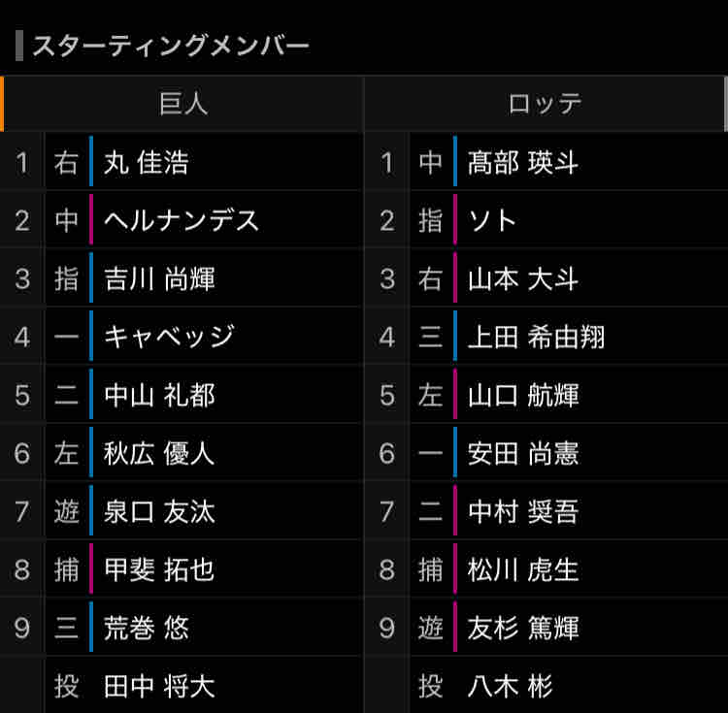This screenshot has height=713, width=728.
Task: Open player 丸 佳浩 in Giants lineup
Action: click(146, 162)
